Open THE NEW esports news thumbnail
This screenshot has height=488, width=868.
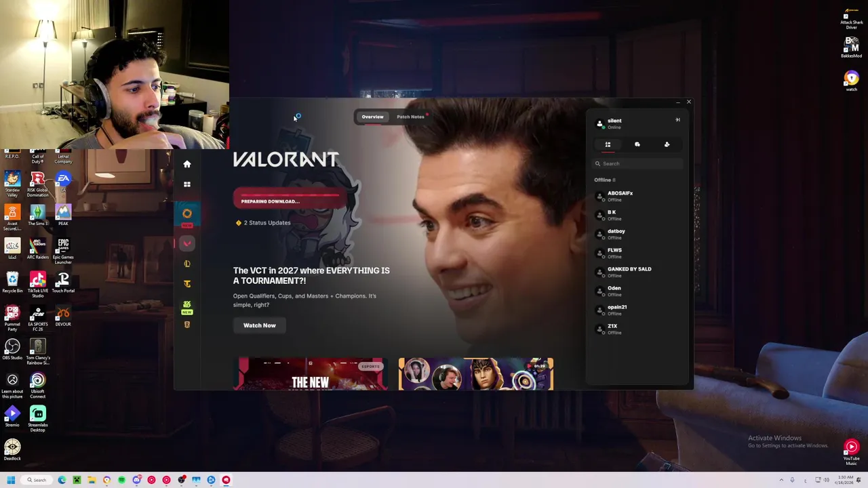[x=311, y=374]
